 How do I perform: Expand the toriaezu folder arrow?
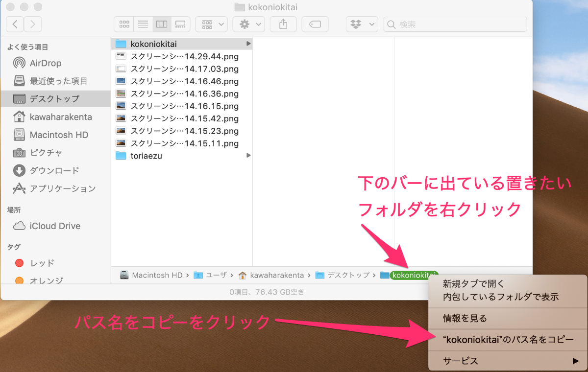click(248, 156)
